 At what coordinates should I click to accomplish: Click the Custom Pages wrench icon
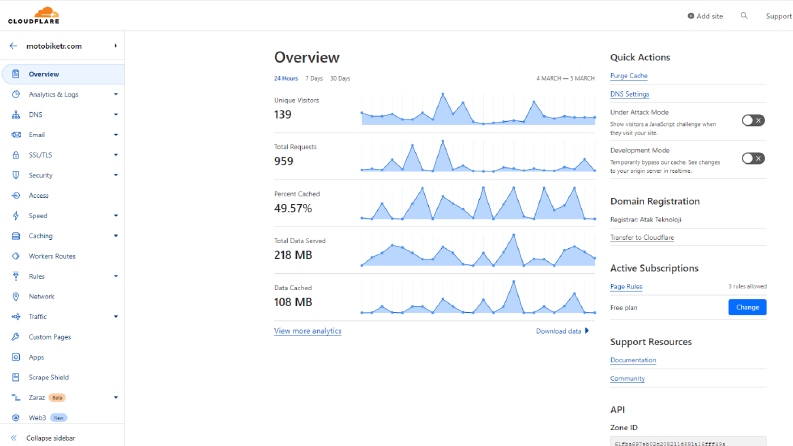pyautogui.click(x=16, y=337)
